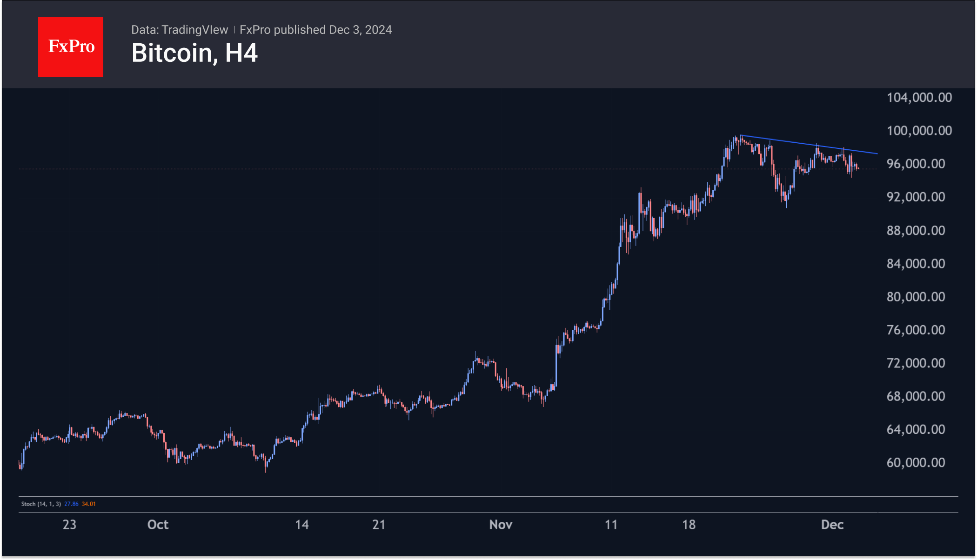The height and width of the screenshot is (560, 977).
Task: Click the Oct label on time axis
Action: pyautogui.click(x=158, y=525)
